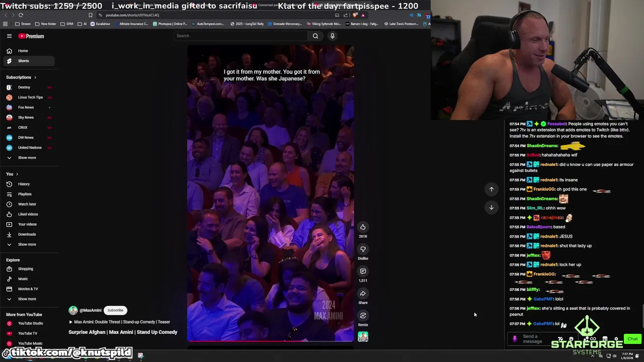Like the short with thumbs up
Image resolution: width=644 pixels, height=362 pixels.
[x=363, y=227]
